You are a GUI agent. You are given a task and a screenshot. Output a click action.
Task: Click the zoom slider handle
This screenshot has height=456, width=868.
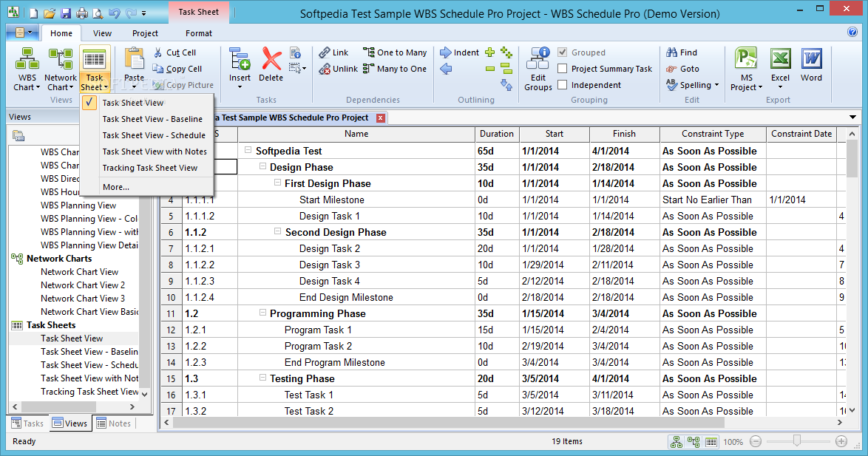(x=796, y=441)
